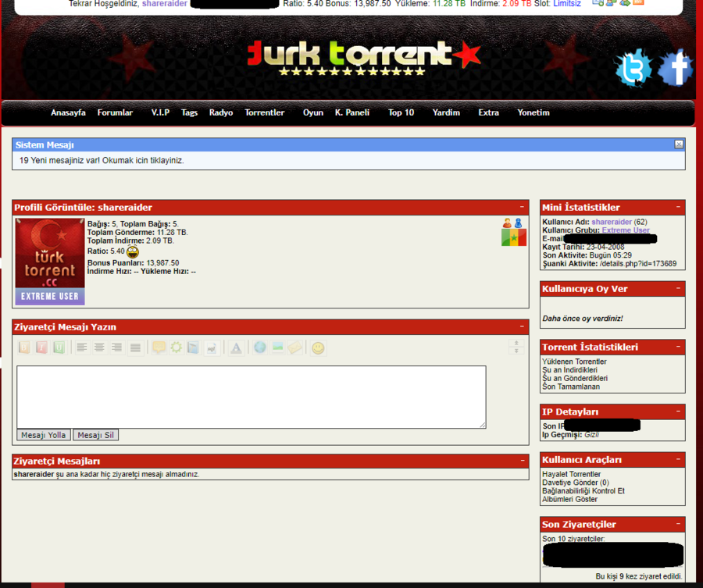
Task: Open Yardim in the navigation bar
Action: point(446,112)
